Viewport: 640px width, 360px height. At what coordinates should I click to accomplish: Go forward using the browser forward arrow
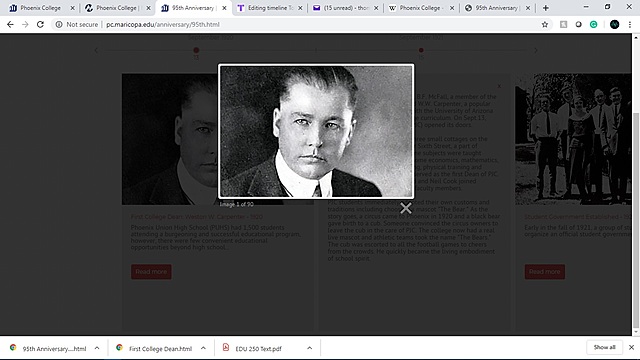pos(25,24)
